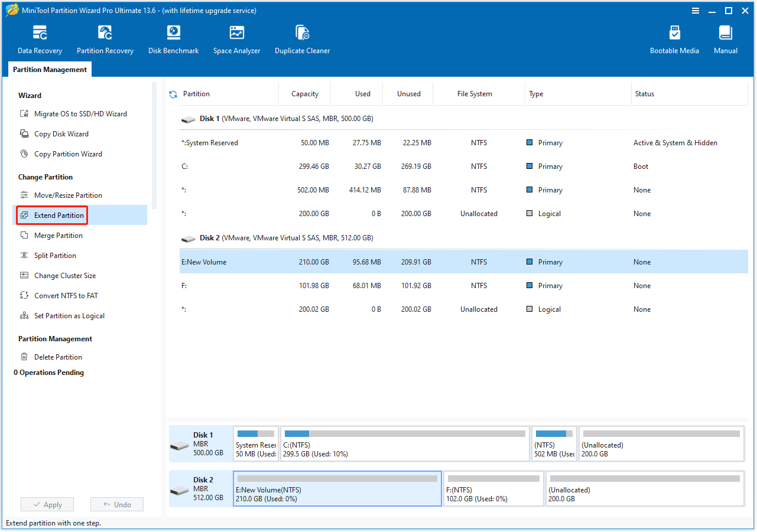Click the Delete Partition trash icon
Image resolution: width=757 pixels, height=532 pixels.
tap(24, 357)
